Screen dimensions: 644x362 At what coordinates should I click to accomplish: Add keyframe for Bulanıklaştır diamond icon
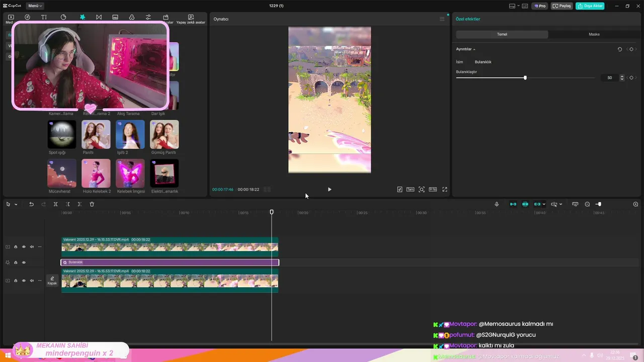(631, 78)
